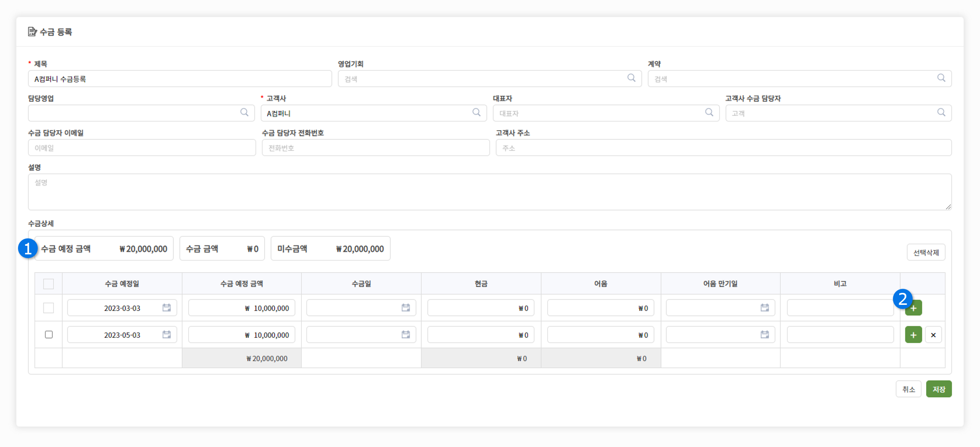
Task: Click 수금 예정 금액 column header
Action: point(242,284)
